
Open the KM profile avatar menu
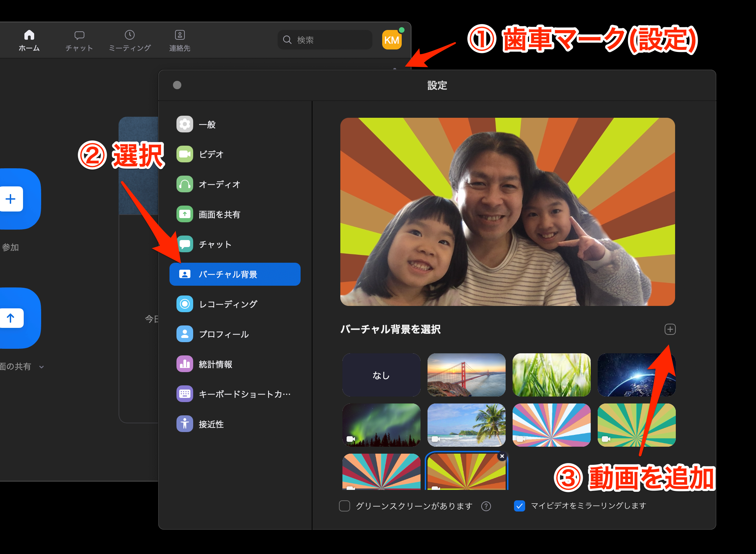[392, 40]
